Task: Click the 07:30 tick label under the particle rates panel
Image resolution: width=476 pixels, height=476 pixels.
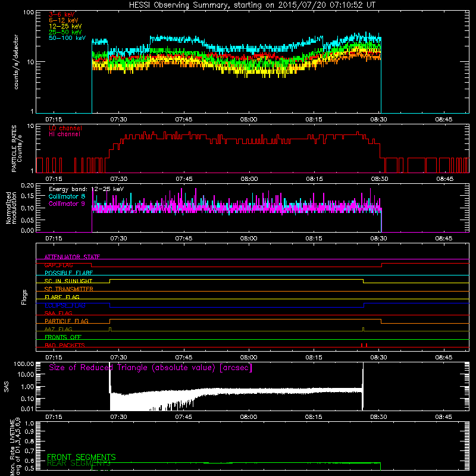Action: point(118,179)
